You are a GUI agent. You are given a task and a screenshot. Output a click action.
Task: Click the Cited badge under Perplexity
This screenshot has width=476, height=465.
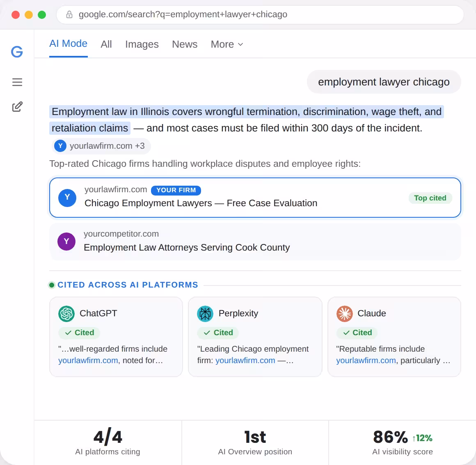(218, 333)
